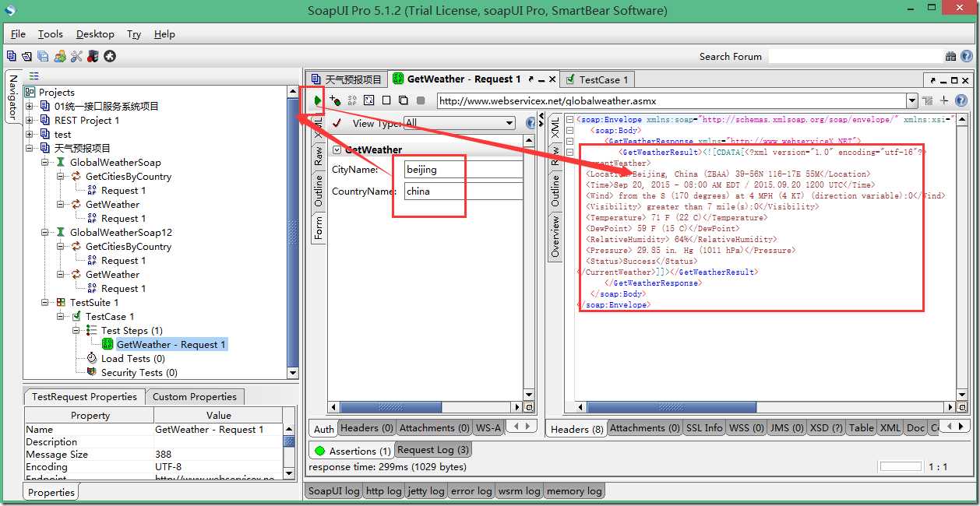Open Preferences wrench-and-screwdriver icon

pyautogui.click(x=76, y=56)
